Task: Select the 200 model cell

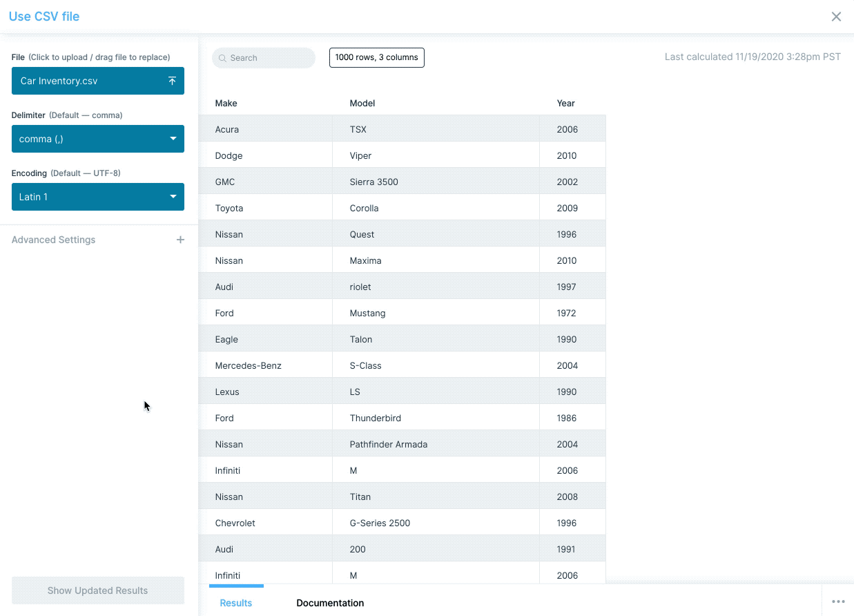Action: point(436,549)
